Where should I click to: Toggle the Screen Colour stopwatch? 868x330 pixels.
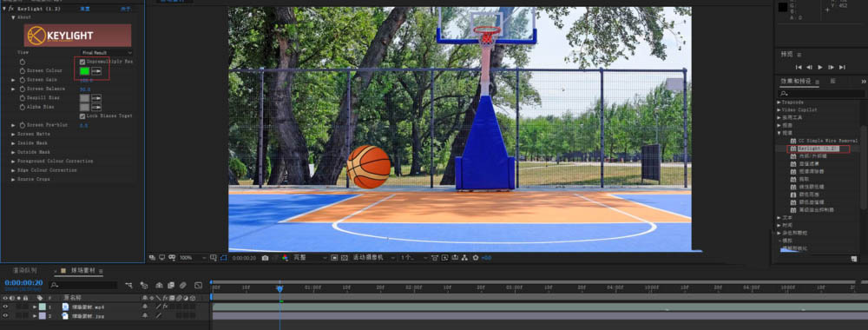tap(23, 71)
